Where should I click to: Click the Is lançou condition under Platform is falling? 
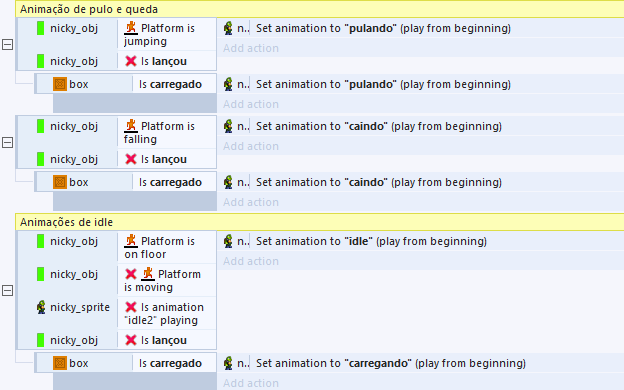(164, 159)
